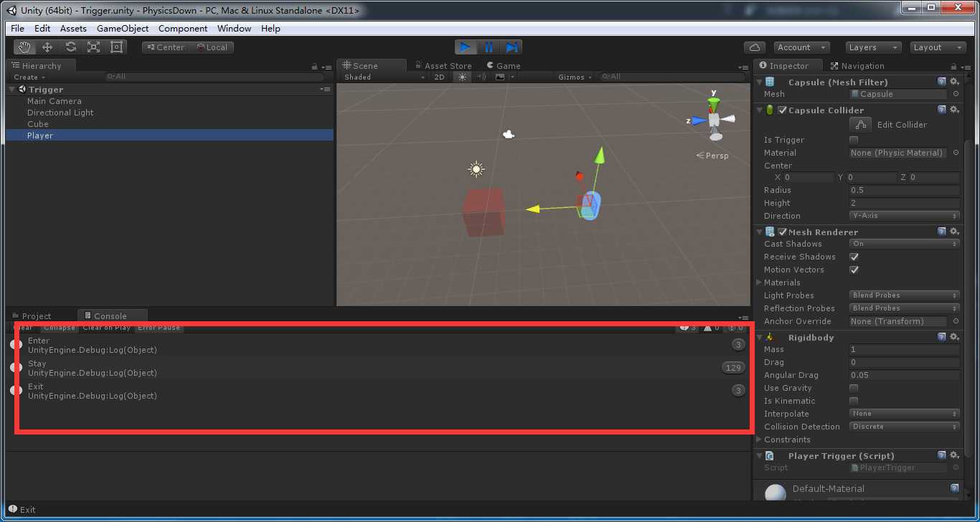Screen dimensions: 980x522
Task: Enable Is Trigger checkbox
Action: [854, 140]
